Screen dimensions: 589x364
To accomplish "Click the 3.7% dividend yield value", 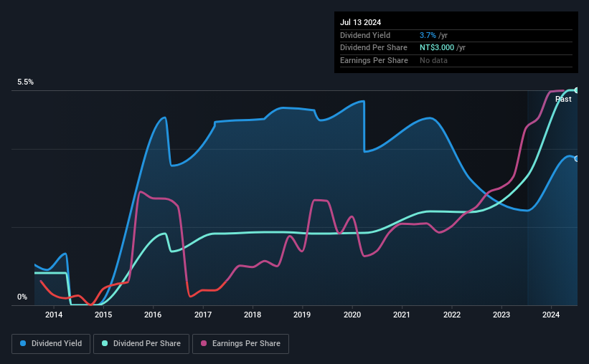I will click(x=428, y=35).
